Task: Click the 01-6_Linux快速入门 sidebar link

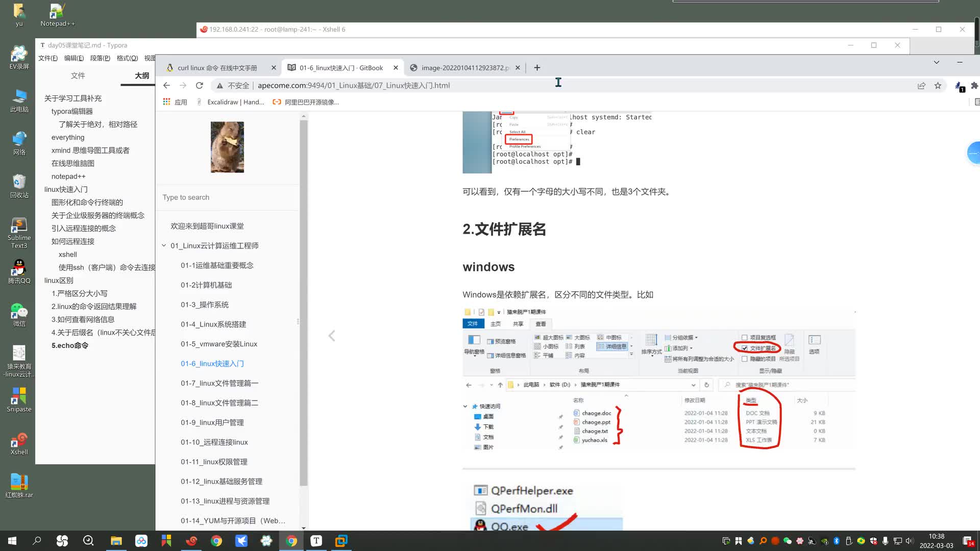Action: (213, 363)
